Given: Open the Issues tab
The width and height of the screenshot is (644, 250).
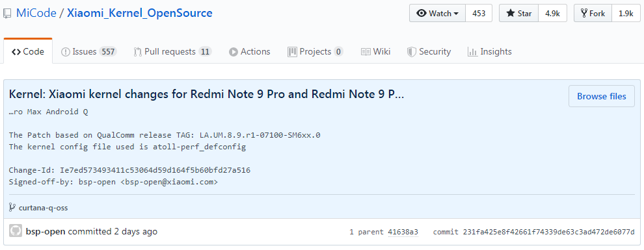Looking at the screenshot, I should click(88, 52).
